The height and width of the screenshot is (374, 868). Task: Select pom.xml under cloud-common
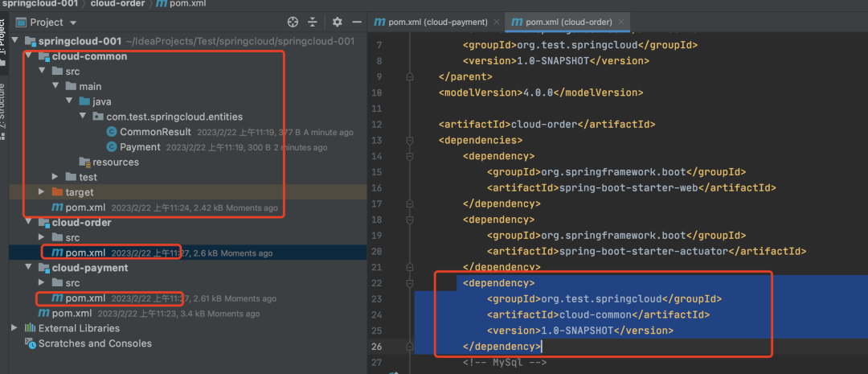(85, 208)
